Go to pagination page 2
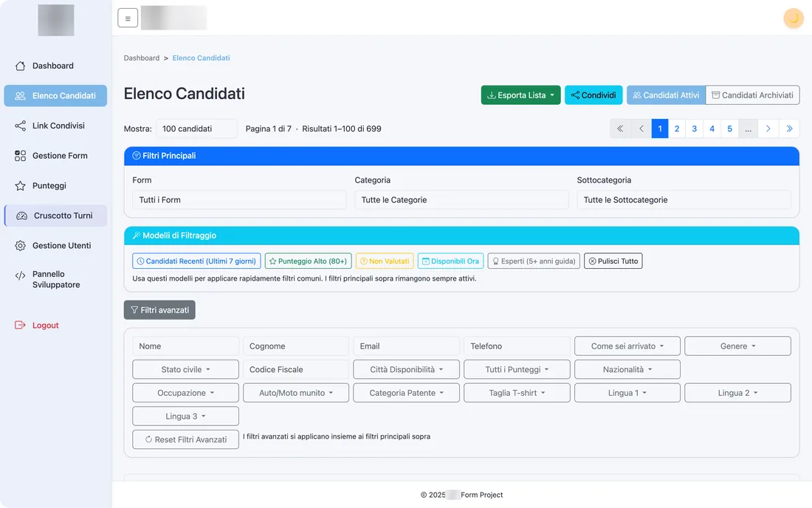The image size is (812, 508). pyautogui.click(x=677, y=128)
